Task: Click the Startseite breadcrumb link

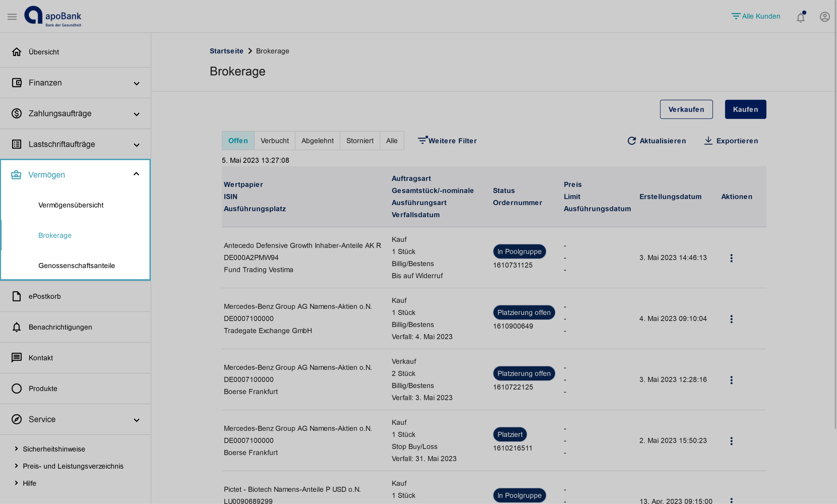Action: pos(226,51)
